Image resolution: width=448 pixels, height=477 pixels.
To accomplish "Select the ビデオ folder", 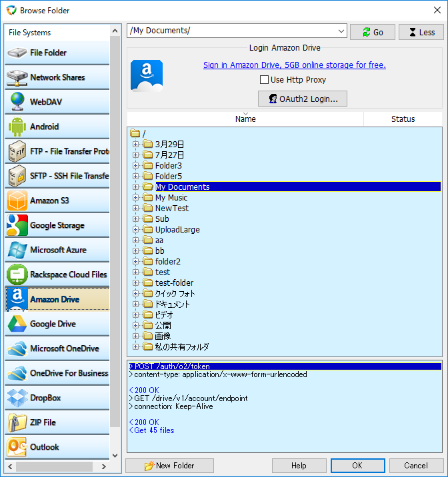I will click(164, 314).
